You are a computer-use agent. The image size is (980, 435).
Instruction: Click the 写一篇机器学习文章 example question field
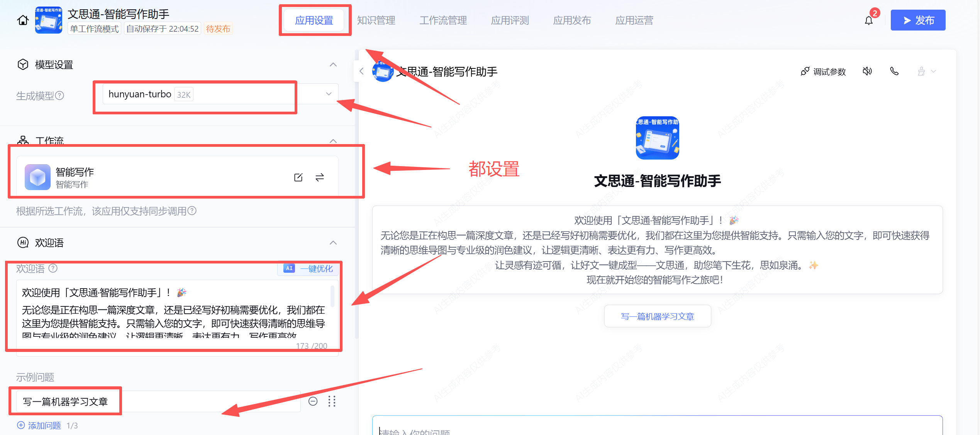tap(158, 401)
